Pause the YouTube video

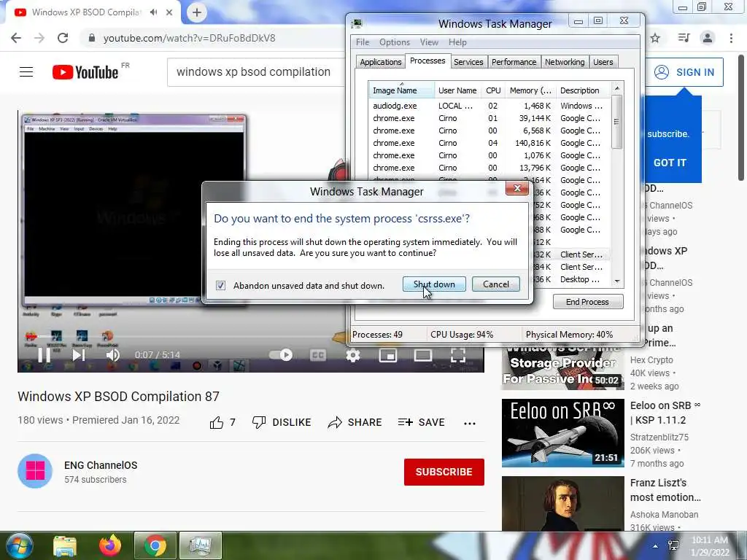point(44,355)
